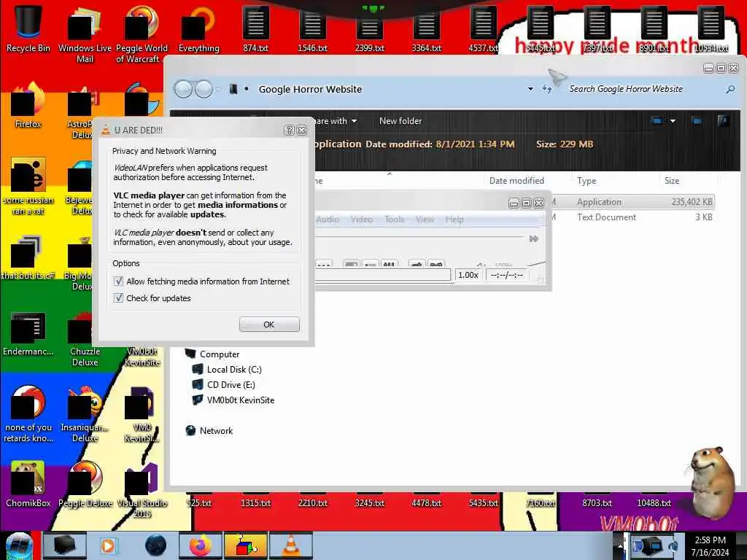Viewport: 747px width, 560px height.
Task: Open the Video menu in VLC window
Action: [x=362, y=219]
